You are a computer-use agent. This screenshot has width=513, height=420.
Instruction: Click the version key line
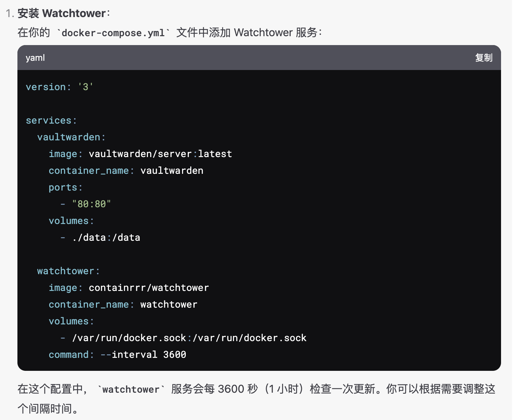[x=59, y=87]
